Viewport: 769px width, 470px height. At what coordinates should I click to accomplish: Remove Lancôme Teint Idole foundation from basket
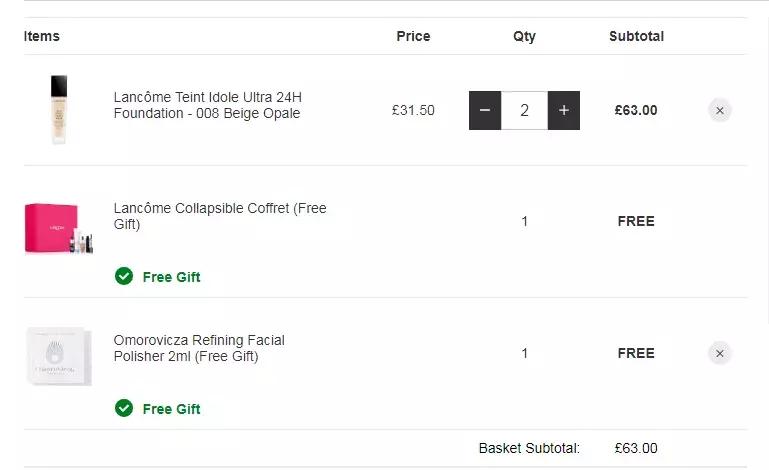click(x=720, y=111)
